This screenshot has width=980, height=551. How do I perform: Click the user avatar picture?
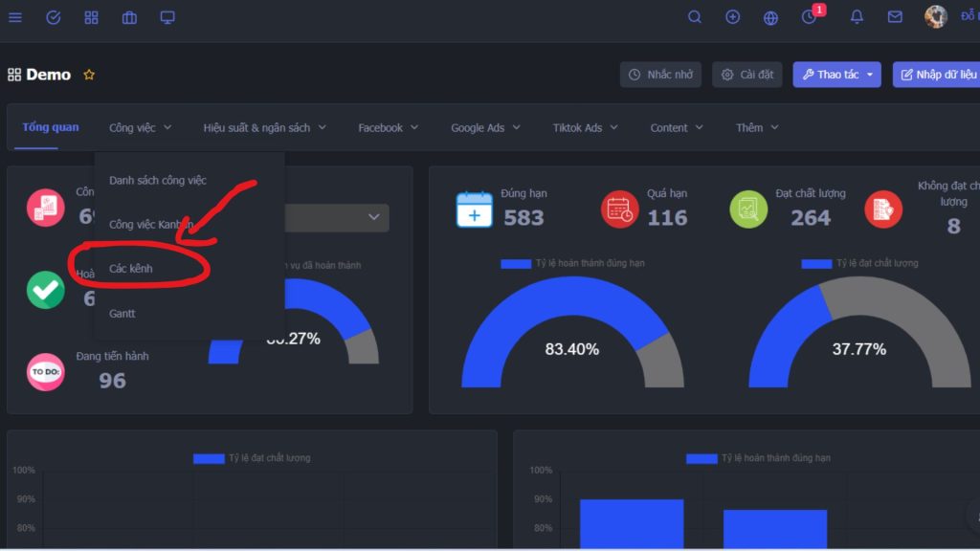(x=935, y=16)
